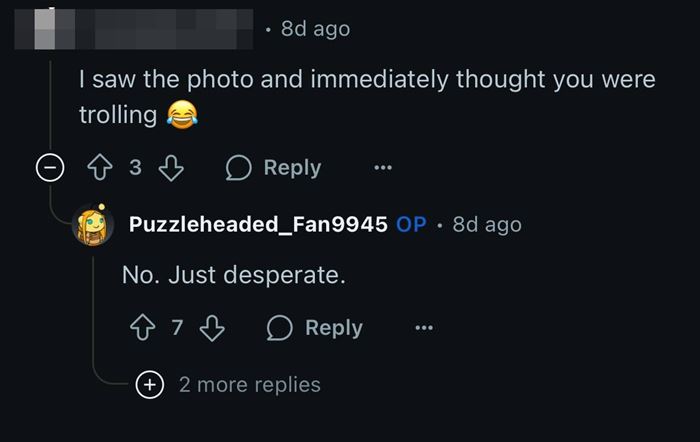
Task: Open the blurred commenter's username
Action: (133, 29)
